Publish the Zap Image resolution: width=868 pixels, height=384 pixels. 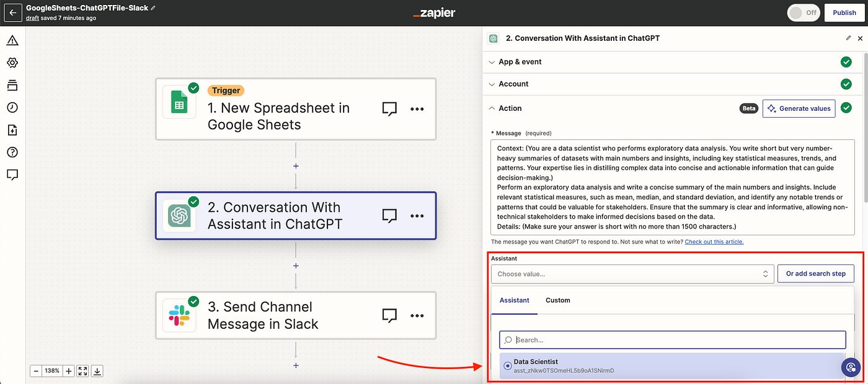[844, 12]
